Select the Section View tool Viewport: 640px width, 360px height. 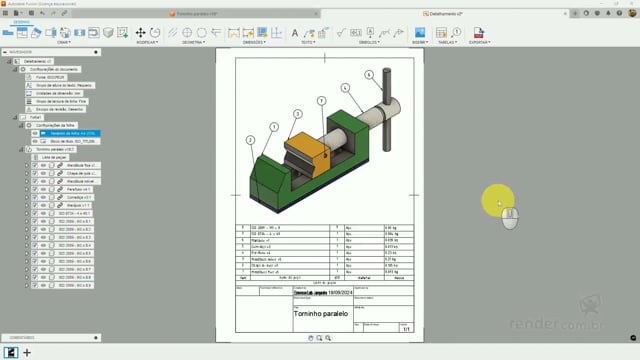[x=51, y=33]
